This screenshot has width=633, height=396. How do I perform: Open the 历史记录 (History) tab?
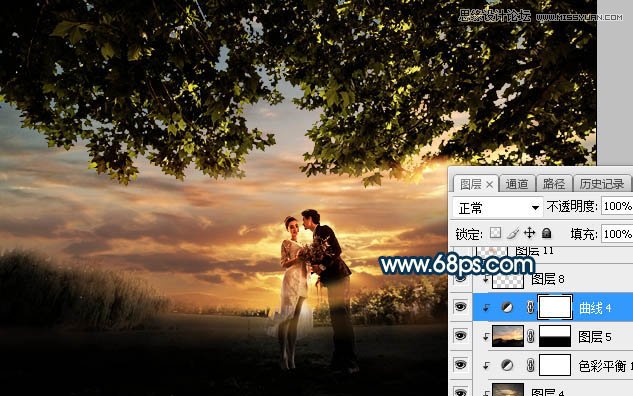tap(602, 184)
